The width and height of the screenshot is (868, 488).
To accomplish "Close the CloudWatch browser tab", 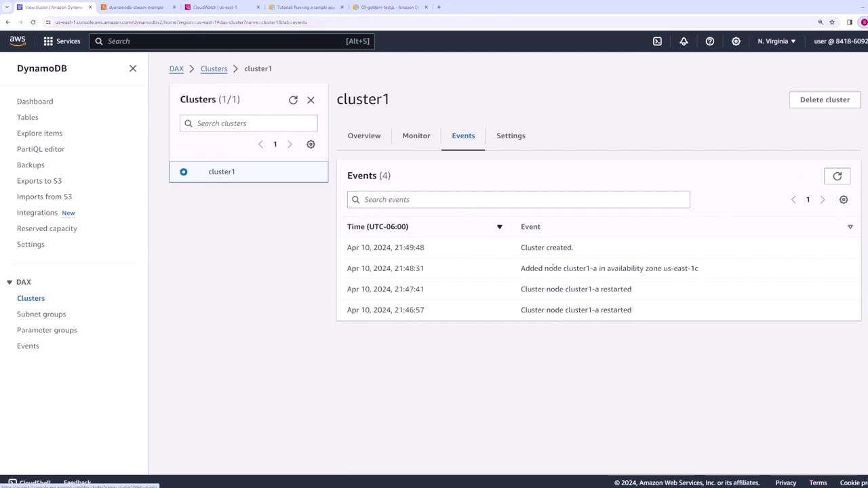I will (x=258, y=7).
